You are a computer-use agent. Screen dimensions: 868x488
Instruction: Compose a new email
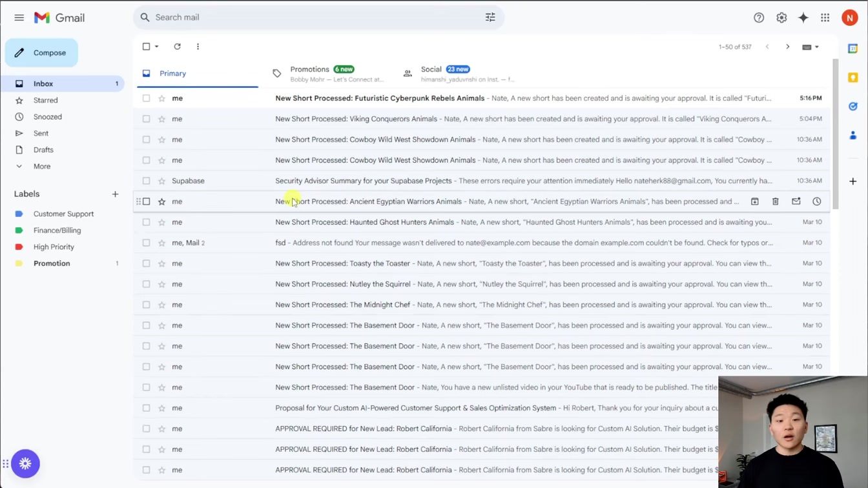point(41,53)
